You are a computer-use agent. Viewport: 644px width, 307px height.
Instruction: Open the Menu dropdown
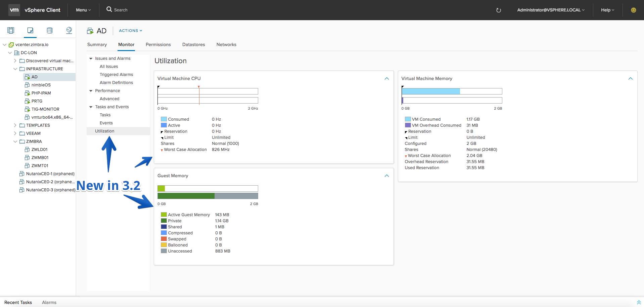click(x=83, y=10)
